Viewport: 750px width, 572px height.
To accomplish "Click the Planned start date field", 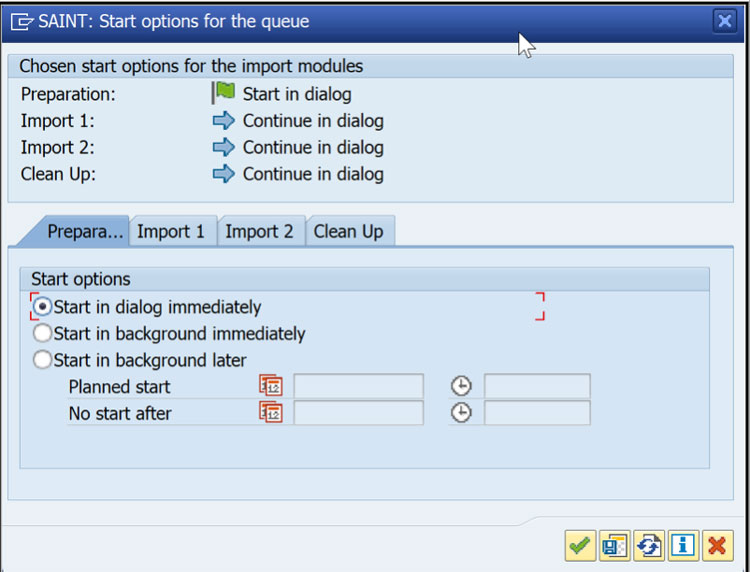I will [358, 386].
